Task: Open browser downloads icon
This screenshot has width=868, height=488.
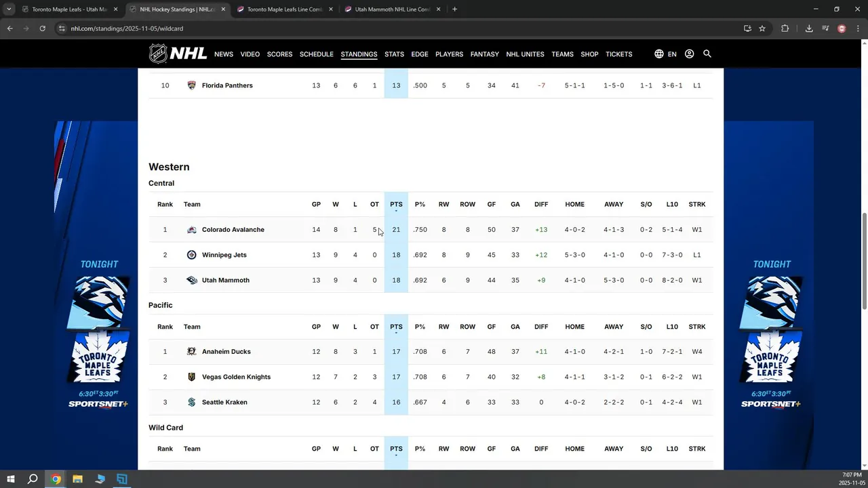Action: coord(809,28)
